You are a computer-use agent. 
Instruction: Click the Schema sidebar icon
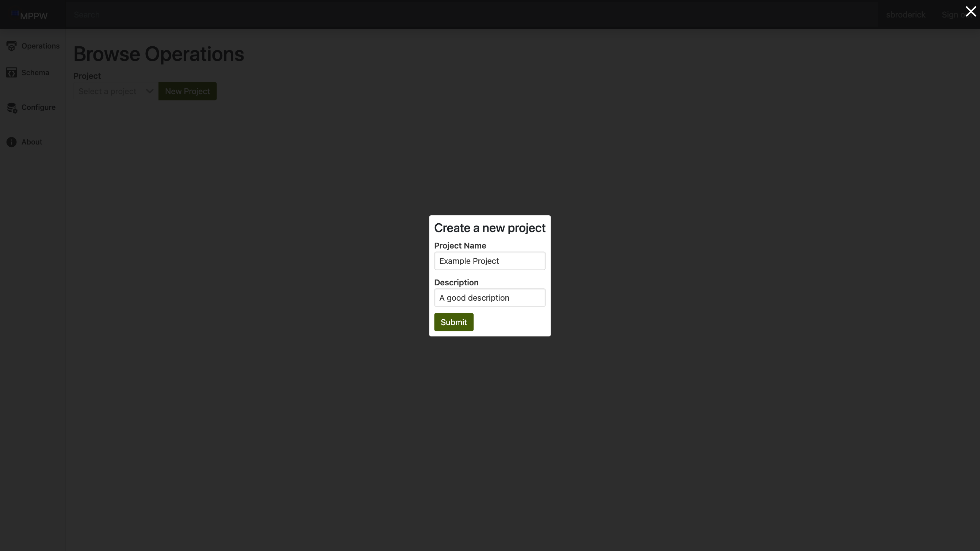pyautogui.click(x=11, y=73)
